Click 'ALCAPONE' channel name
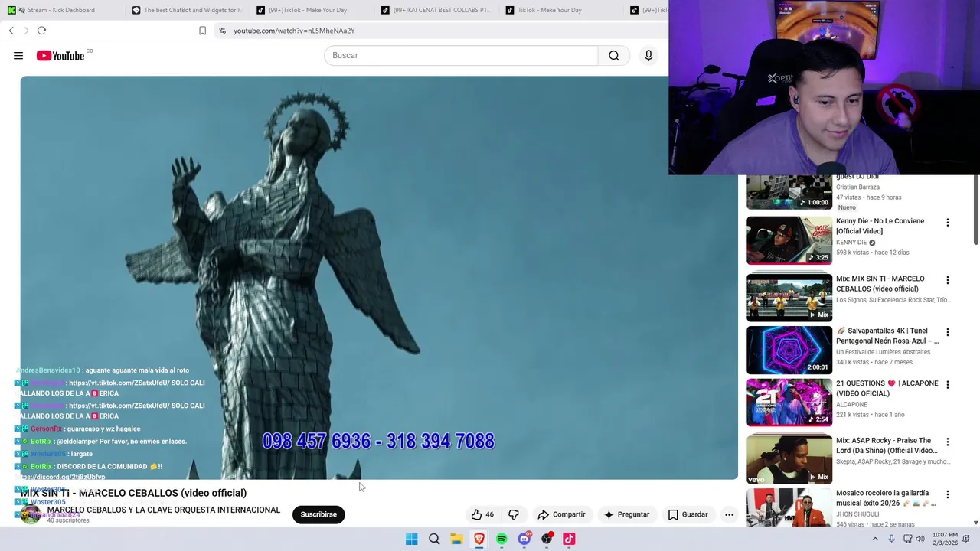Viewport: 980px width, 551px height. (851, 405)
